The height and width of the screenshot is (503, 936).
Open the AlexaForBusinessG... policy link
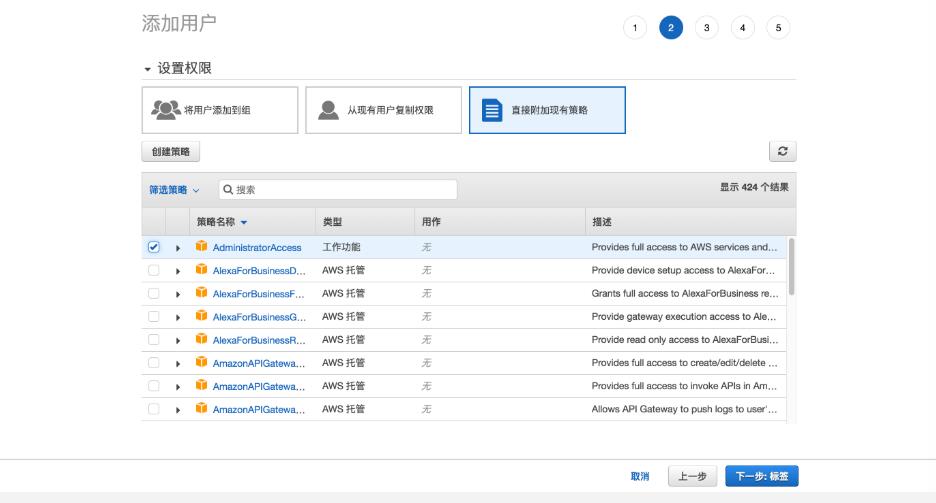pos(259,317)
